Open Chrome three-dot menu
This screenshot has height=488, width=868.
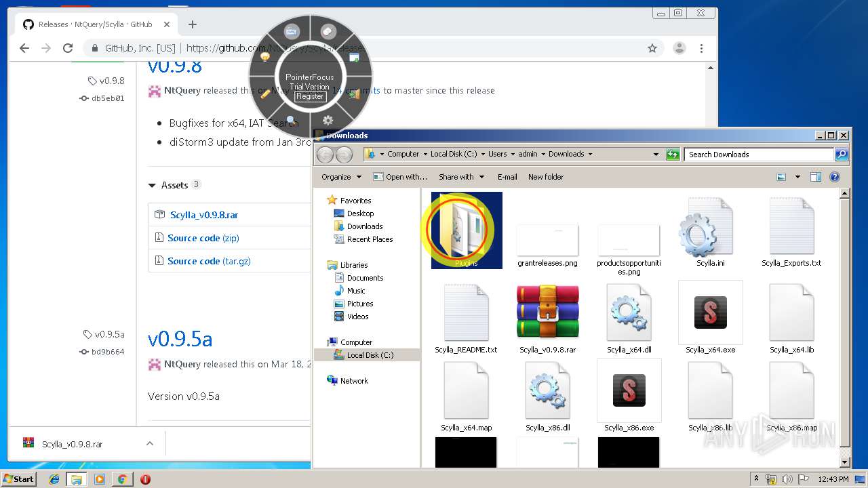pyautogui.click(x=701, y=48)
